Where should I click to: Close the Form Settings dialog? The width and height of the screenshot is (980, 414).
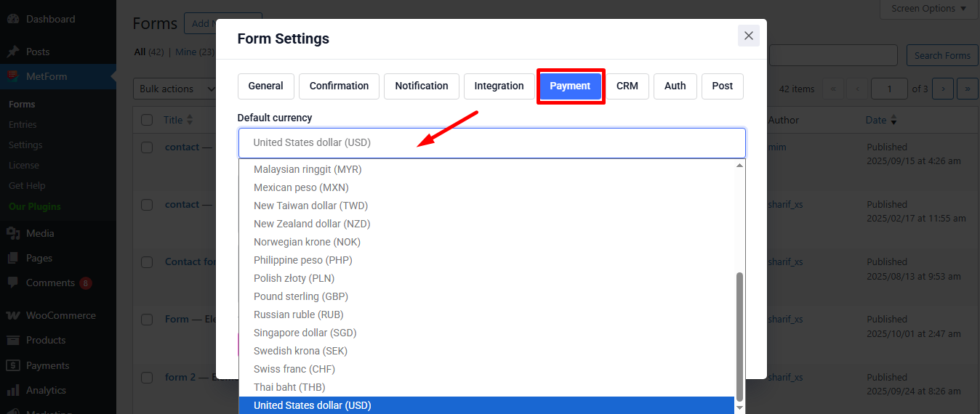point(748,36)
